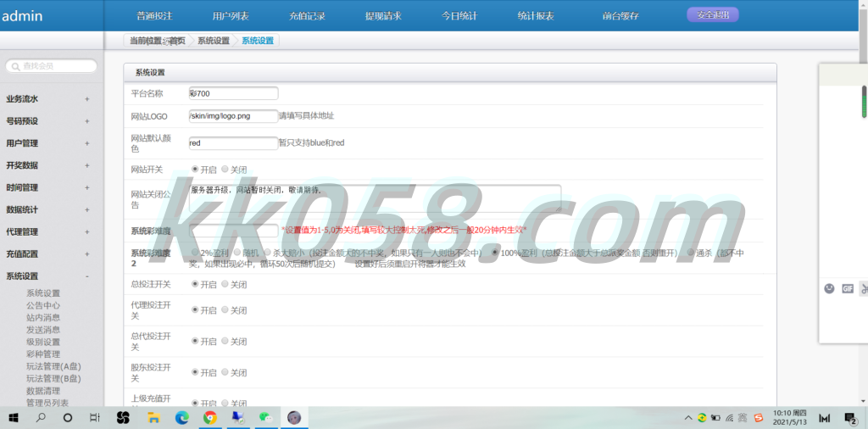Viewport: 868px width, 429px height.
Task: Open the 用户列表 top menu
Action: pos(231,15)
